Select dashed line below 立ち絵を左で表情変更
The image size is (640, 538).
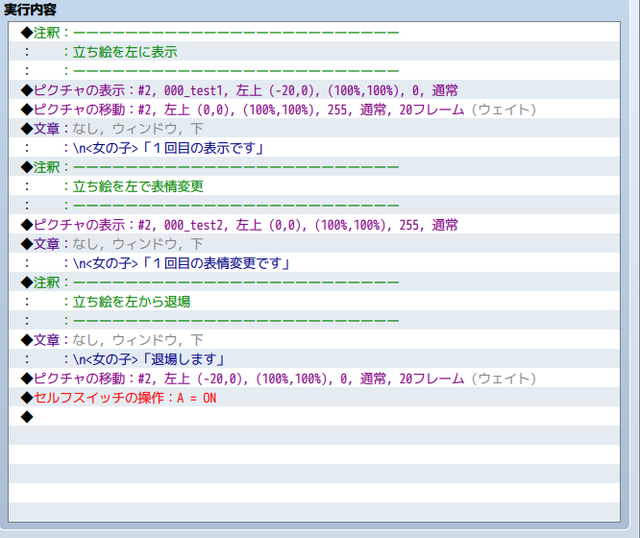coord(314,205)
